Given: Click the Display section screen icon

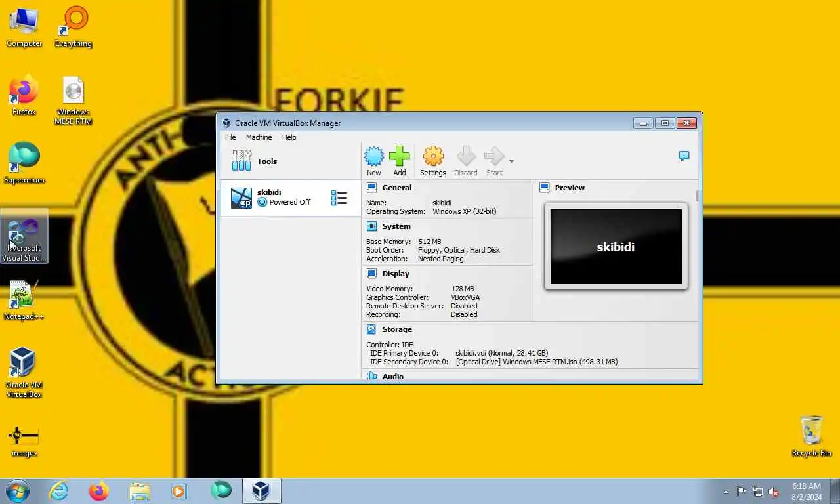Looking at the screenshot, I should pos(371,274).
